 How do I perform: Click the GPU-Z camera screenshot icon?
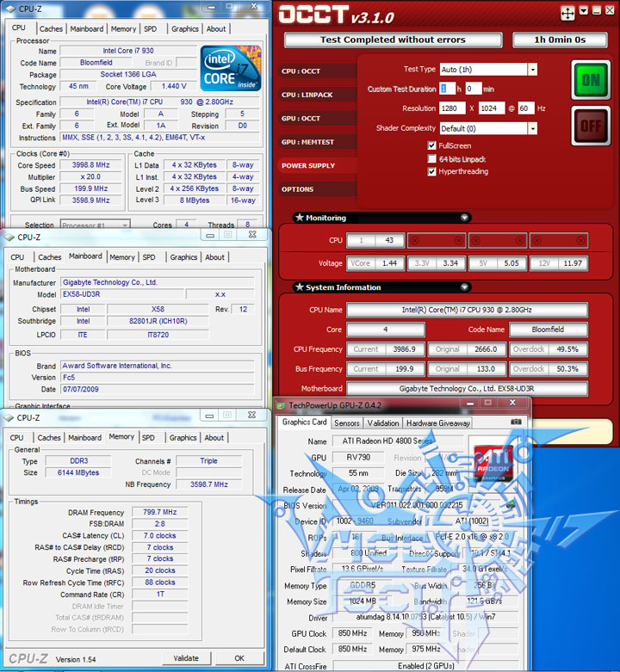[517, 422]
